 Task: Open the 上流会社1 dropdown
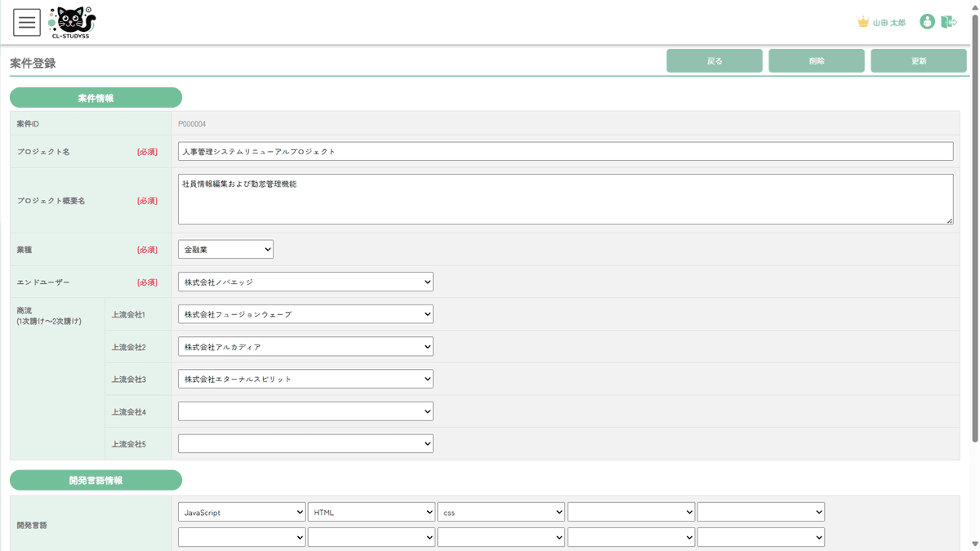pyautogui.click(x=305, y=314)
